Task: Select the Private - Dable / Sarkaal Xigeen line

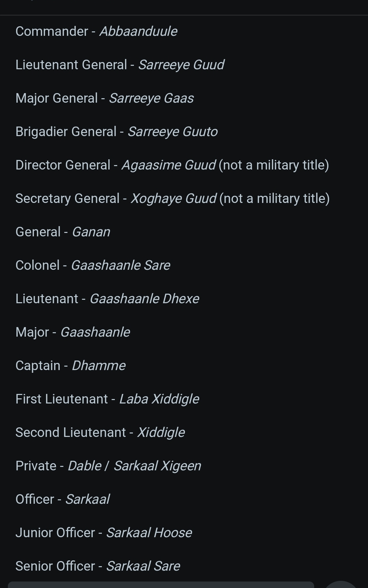Action: [108, 466]
